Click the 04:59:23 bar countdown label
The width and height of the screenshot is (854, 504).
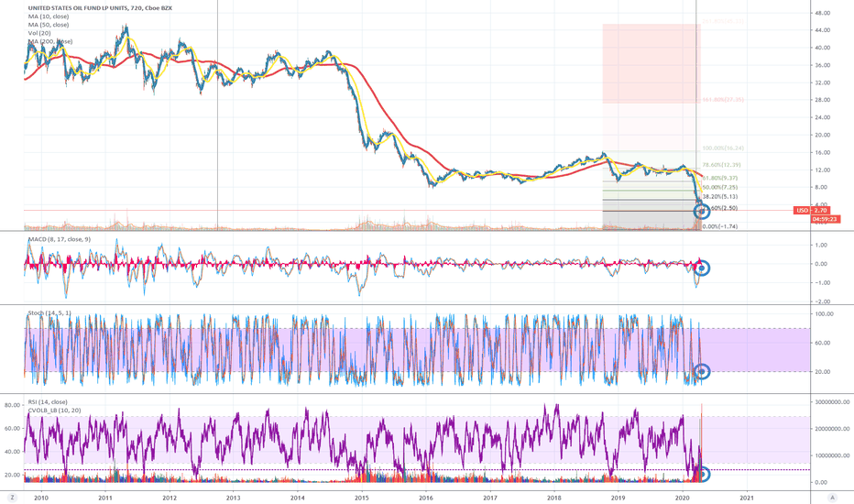point(826,219)
